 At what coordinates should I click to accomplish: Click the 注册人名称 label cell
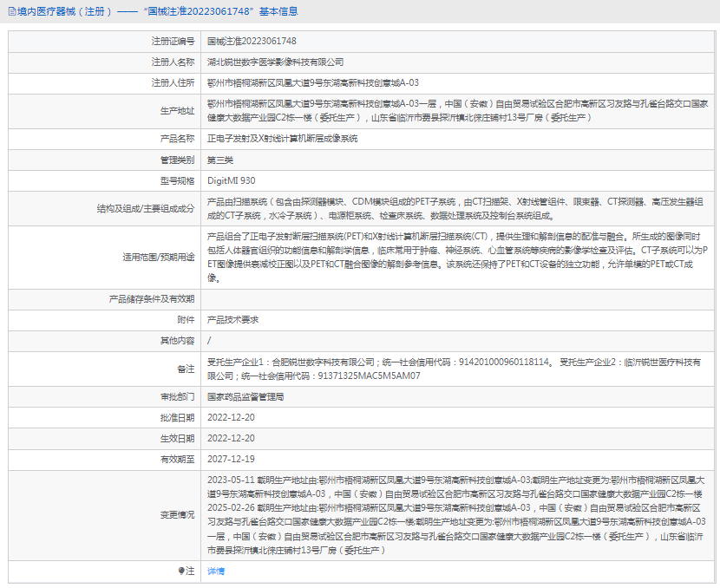(x=105, y=62)
